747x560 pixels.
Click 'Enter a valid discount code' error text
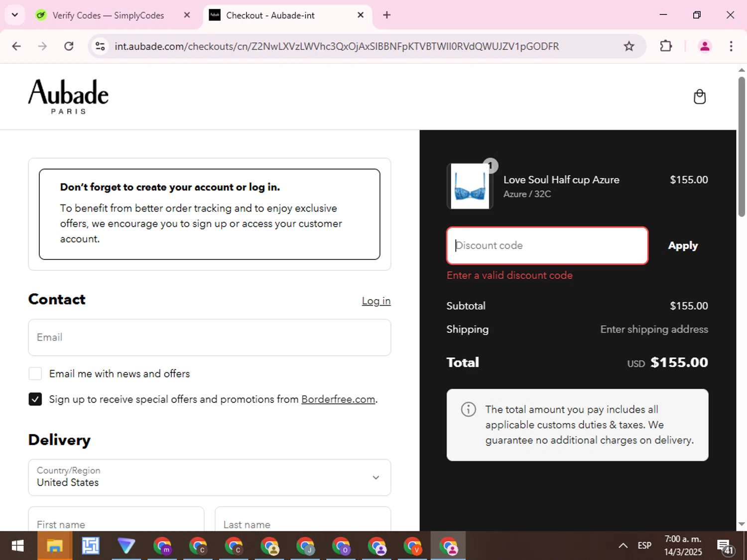(x=509, y=275)
